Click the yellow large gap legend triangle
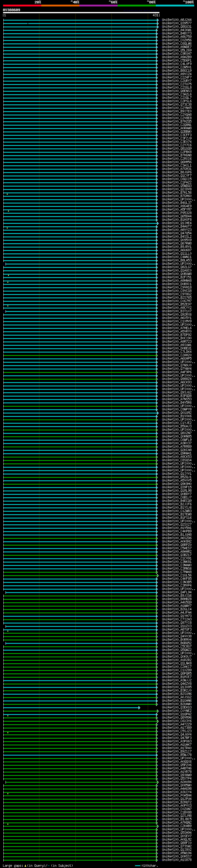 coord(25,865)
